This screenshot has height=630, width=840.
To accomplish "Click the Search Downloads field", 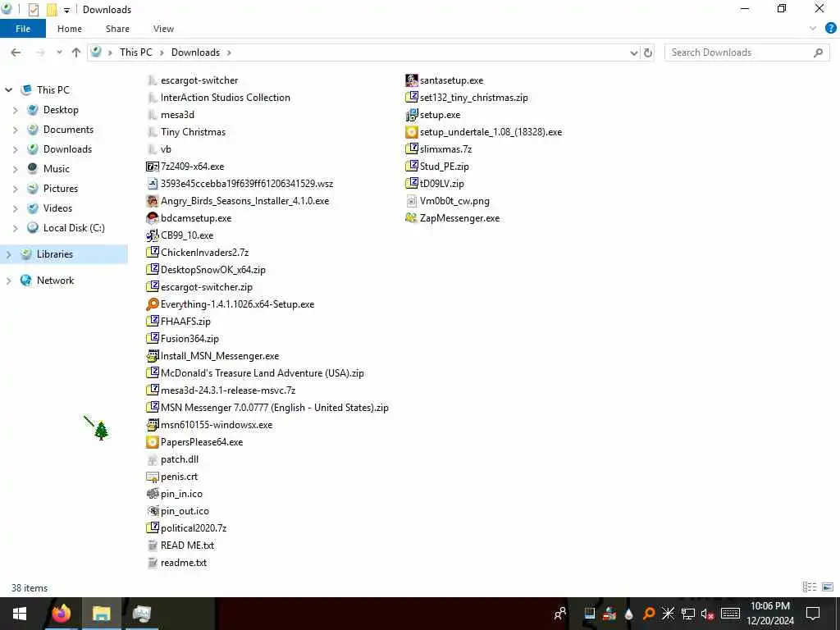I will [746, 52].
